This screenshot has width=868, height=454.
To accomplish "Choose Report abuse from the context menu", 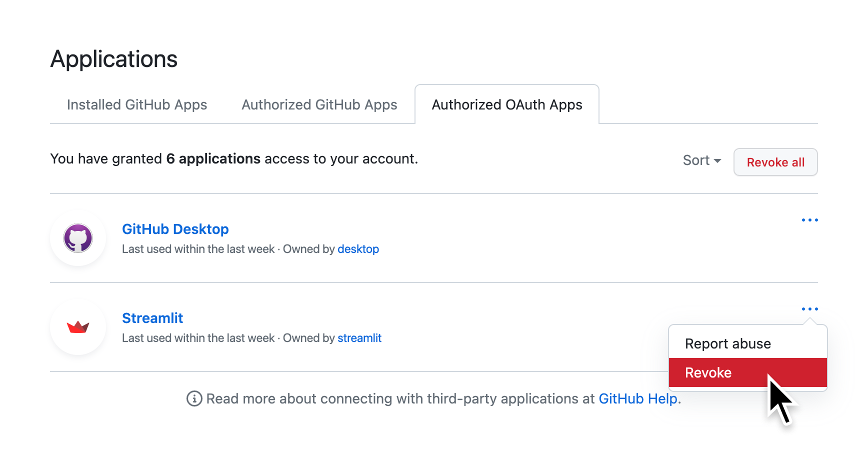I will click(727, 343).
